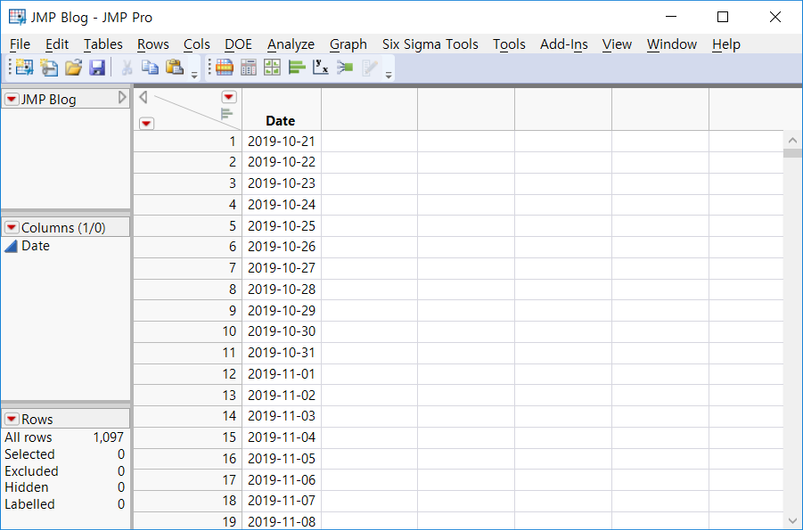Click blue continuous modeling type icon for Date

tap(11, 246)
